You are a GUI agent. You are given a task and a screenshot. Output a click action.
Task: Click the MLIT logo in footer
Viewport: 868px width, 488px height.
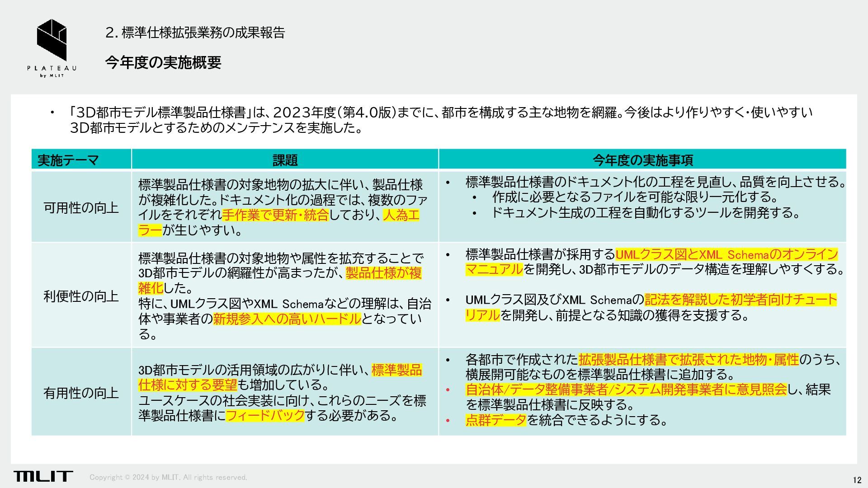click(x=43, y=476)
